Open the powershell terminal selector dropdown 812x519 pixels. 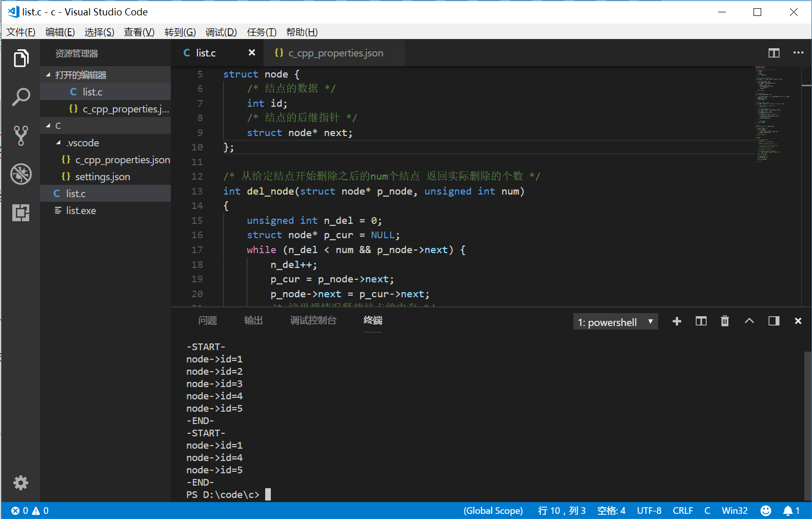tap(615, 322)
